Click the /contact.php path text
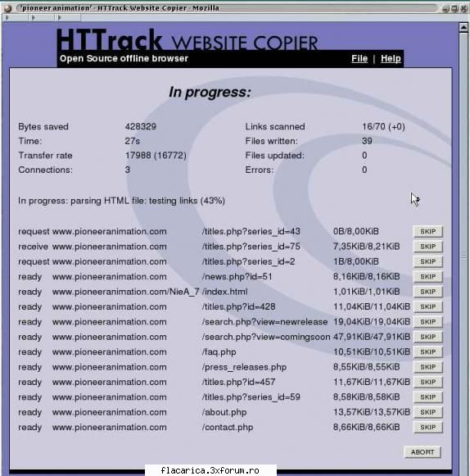This screenshot has width=470, height=476. (x=228, y=427)
